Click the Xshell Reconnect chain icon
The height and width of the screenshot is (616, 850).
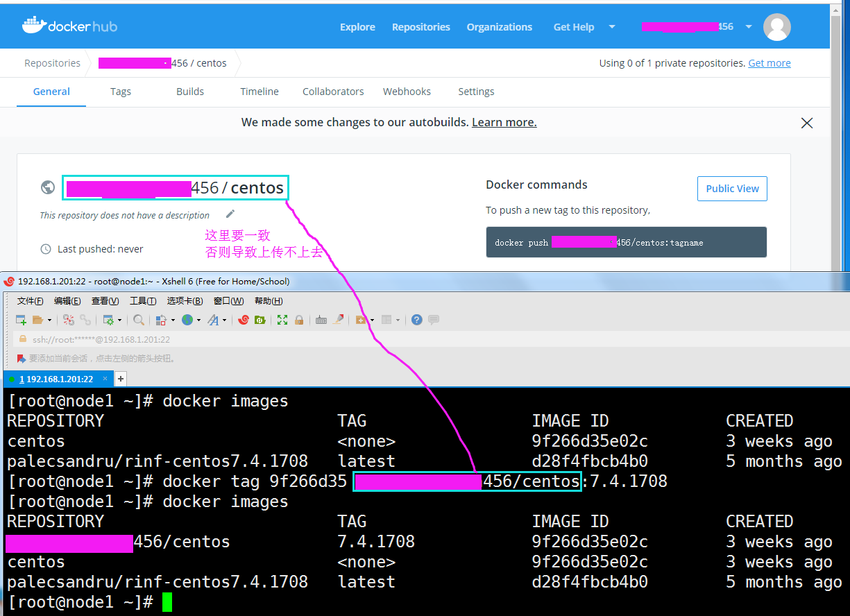click(85, 320)
